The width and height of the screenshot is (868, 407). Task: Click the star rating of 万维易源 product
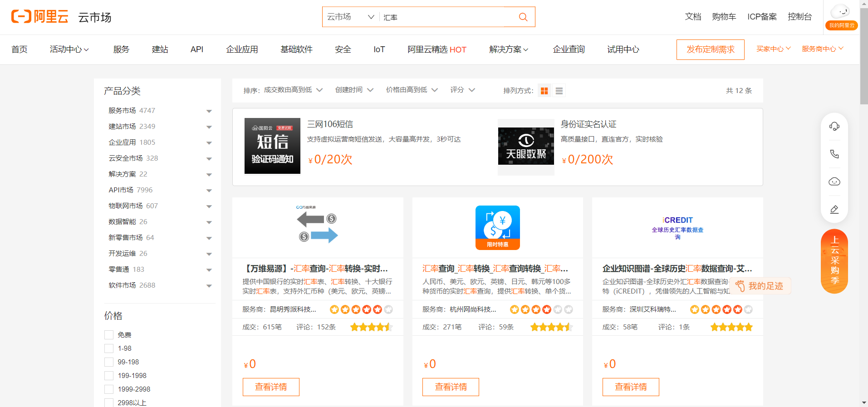click(x=371, y=327)
